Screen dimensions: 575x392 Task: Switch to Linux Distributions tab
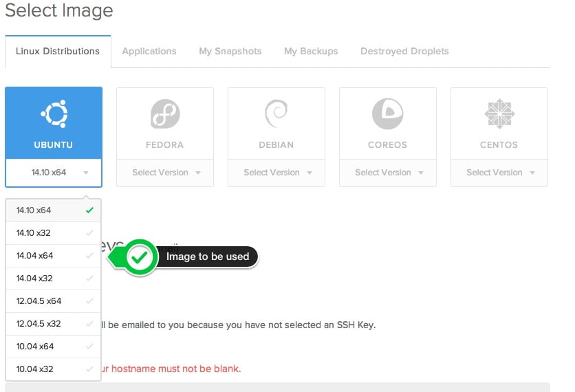[x=58, y=52]
